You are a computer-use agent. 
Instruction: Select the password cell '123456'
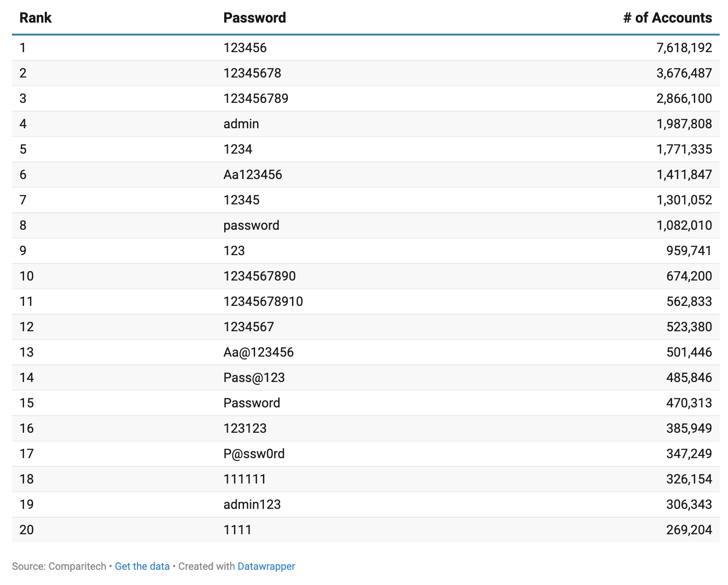[245, 48]
